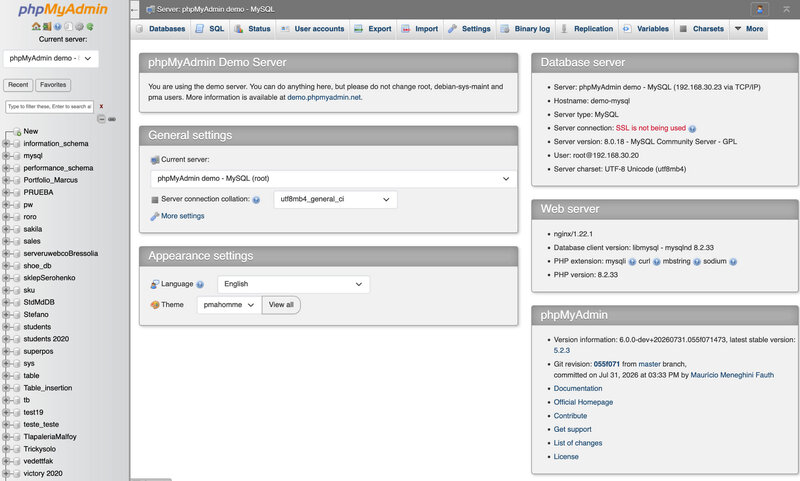Click the database icon beside students 2020
The width and height of the screenshot is (800, 481).
[17, 339]
